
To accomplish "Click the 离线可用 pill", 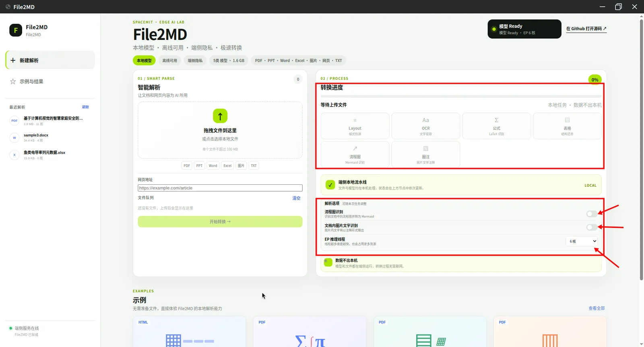I will (169, 61).
